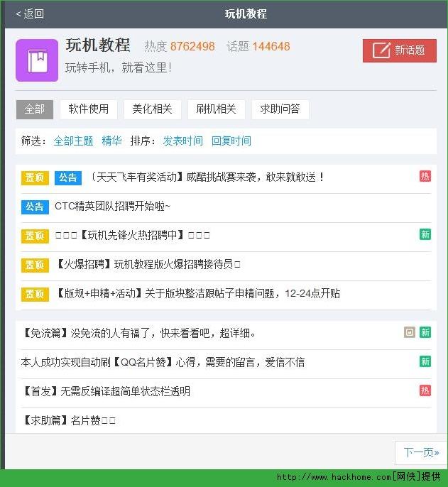
Task: Create a new topic with 新话题 button
Action: (x=399, y=50)
